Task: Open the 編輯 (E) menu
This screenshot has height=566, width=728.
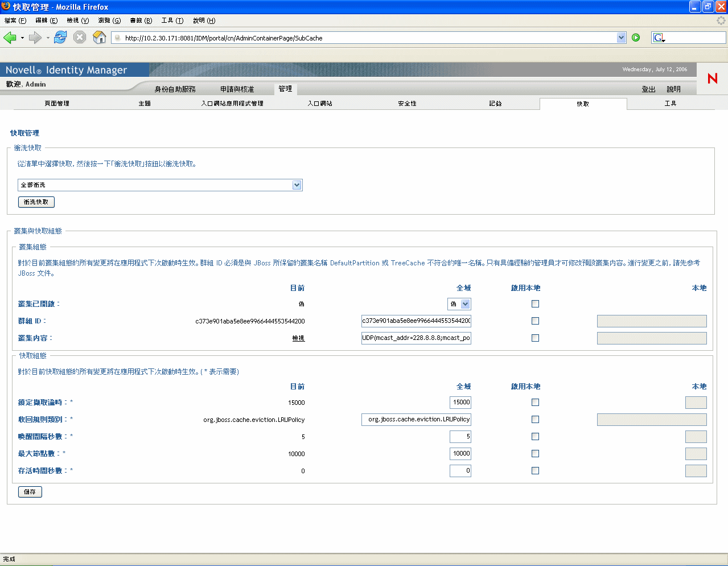Action: [47, 20]
